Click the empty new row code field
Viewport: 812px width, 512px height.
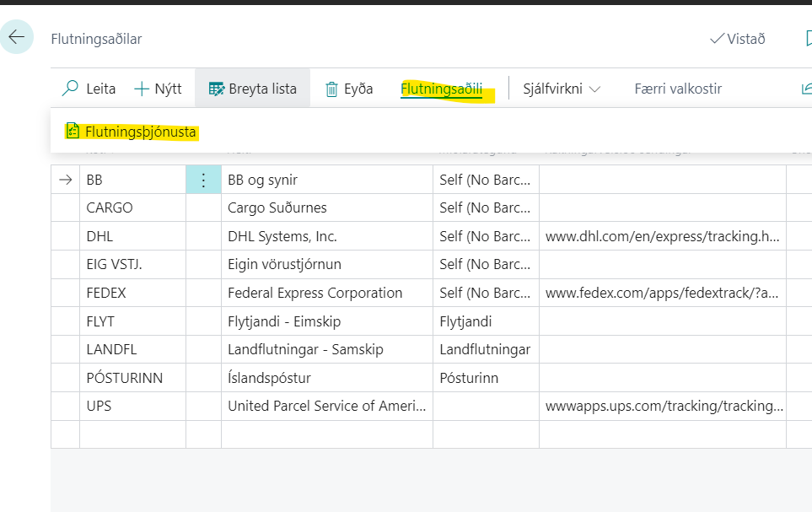pos(132,434)
